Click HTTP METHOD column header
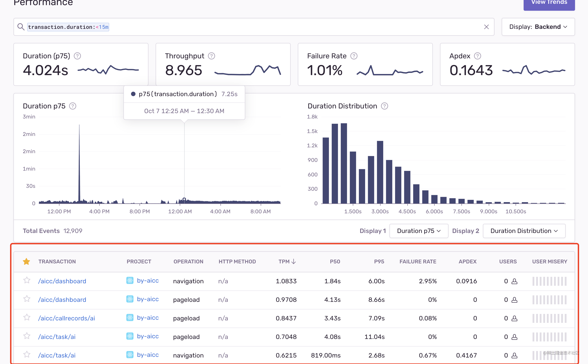 tap(237, 261)
